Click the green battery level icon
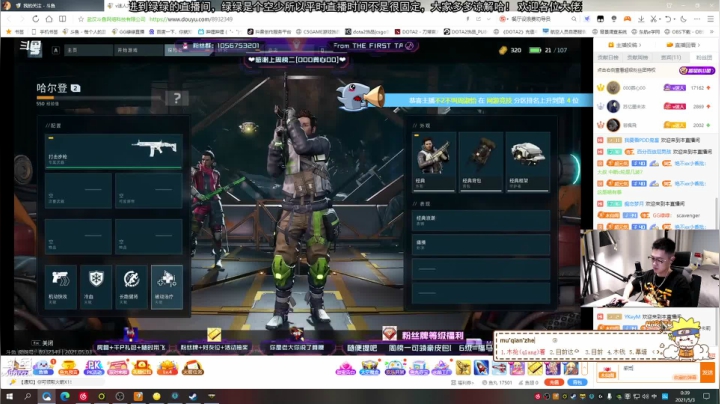This screenshot has height=404, width=720. point(535,50)
